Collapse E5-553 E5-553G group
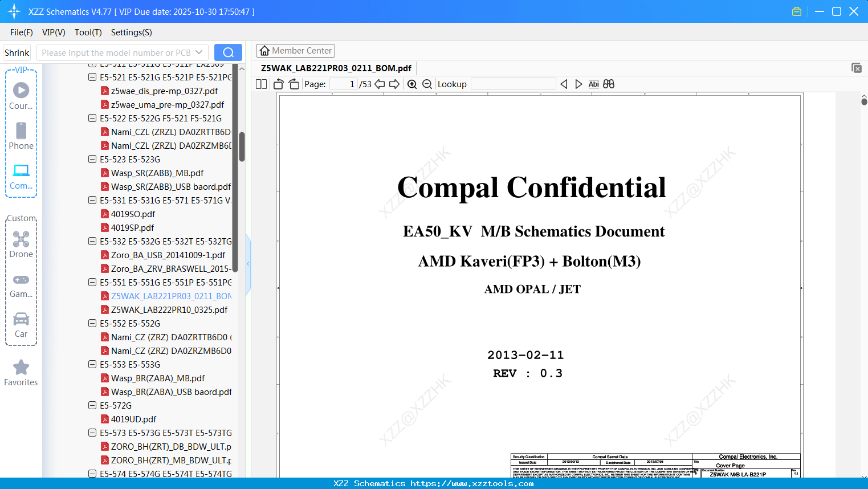 (92, 364)
